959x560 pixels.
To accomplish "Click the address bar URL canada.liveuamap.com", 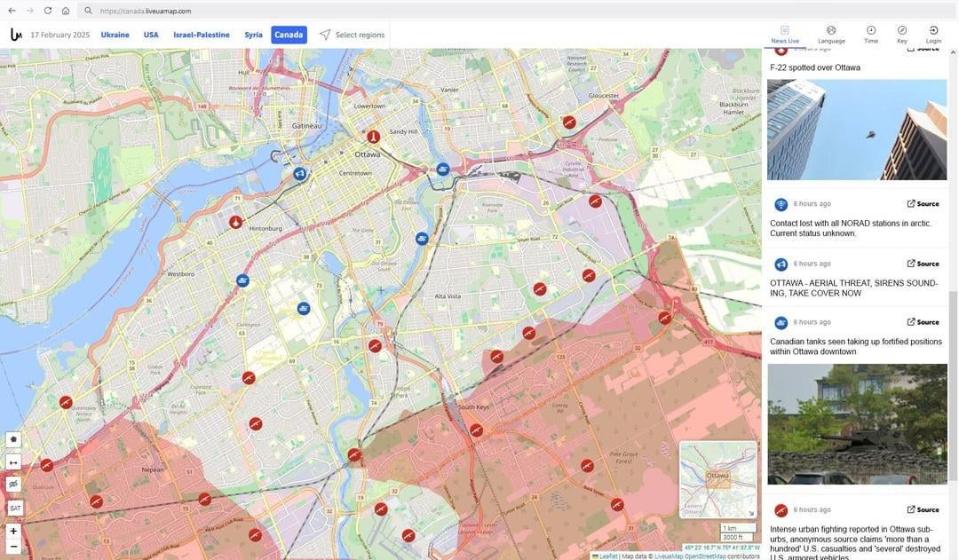I will (x=146, y=11).
